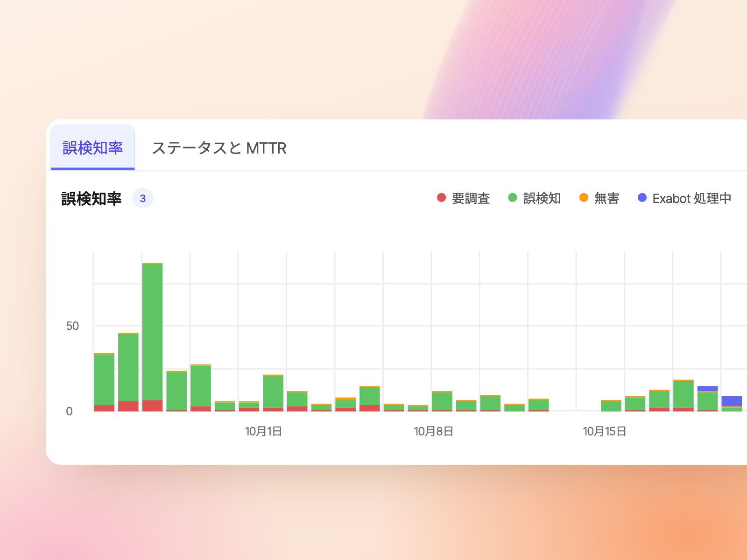
Task: Click the 10月8日 axis label
Action: pyautogui.click(x=433, y=431)
